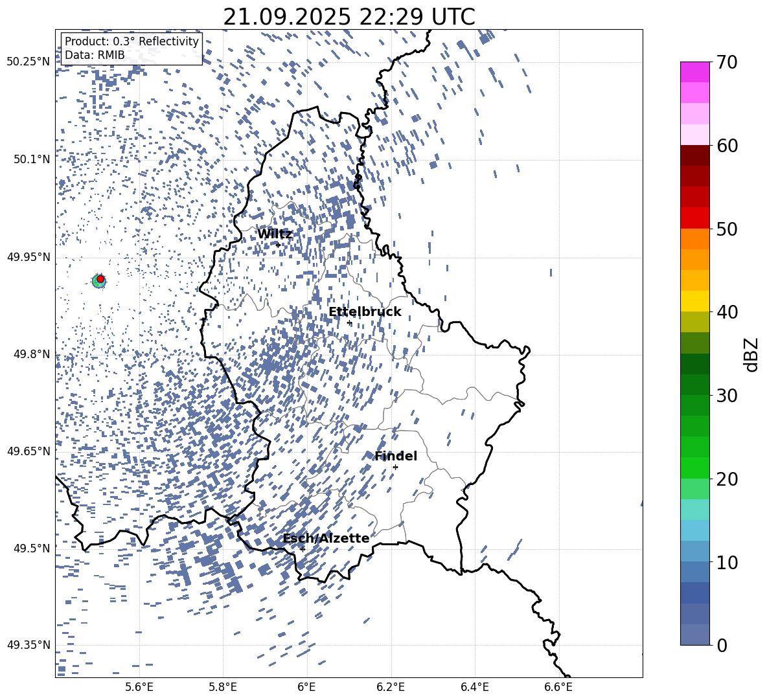Click the bright red 50 dBZ swatch
The width and height of the screenshot is (767, 700).
click(695, 218)
